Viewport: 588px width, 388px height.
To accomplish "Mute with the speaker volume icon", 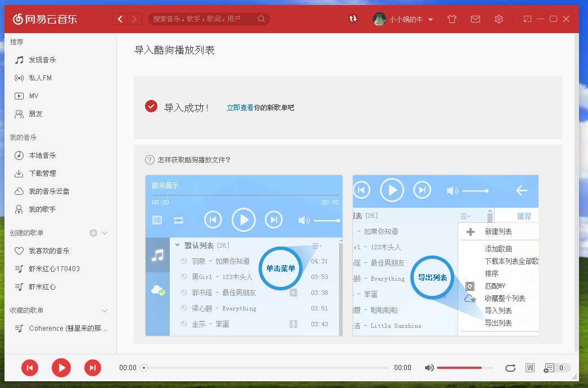I will point(429,368).
